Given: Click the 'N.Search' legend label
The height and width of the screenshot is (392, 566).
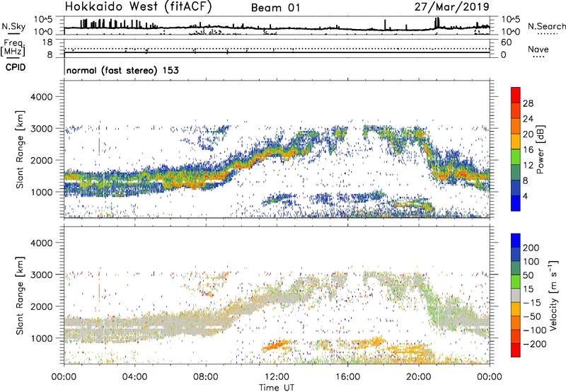Looking at the screenshot, I should pyautogui.click(x=546, y=26).
